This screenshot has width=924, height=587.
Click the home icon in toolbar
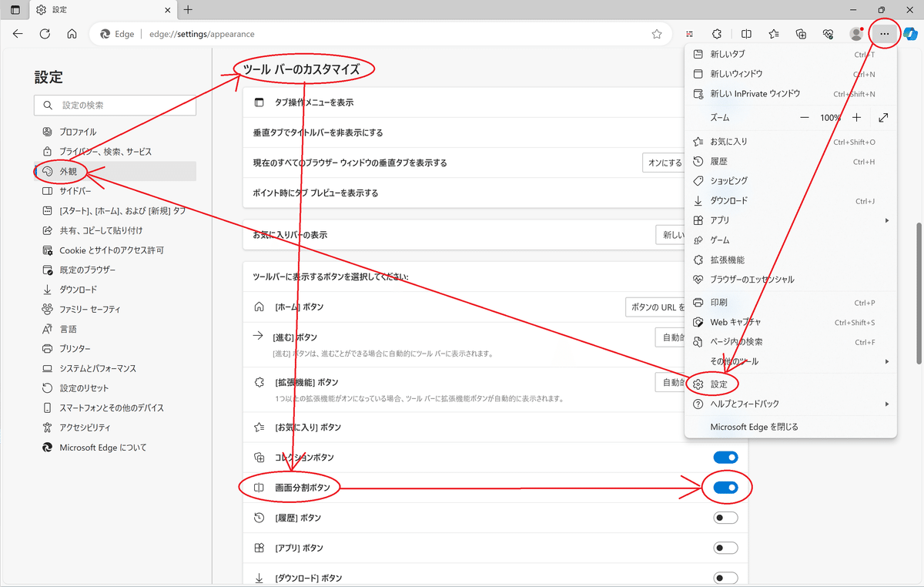click(72, 34)
